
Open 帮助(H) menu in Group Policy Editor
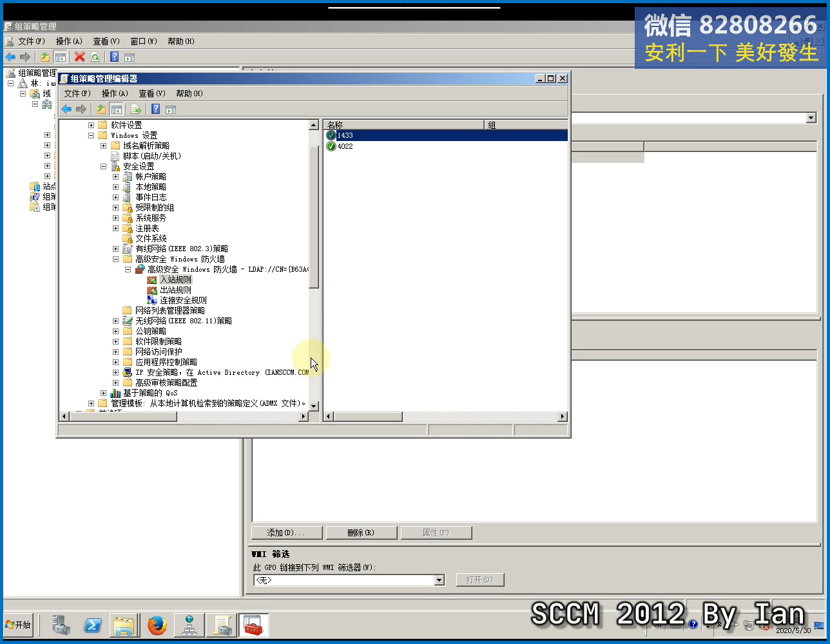[189, 93]
